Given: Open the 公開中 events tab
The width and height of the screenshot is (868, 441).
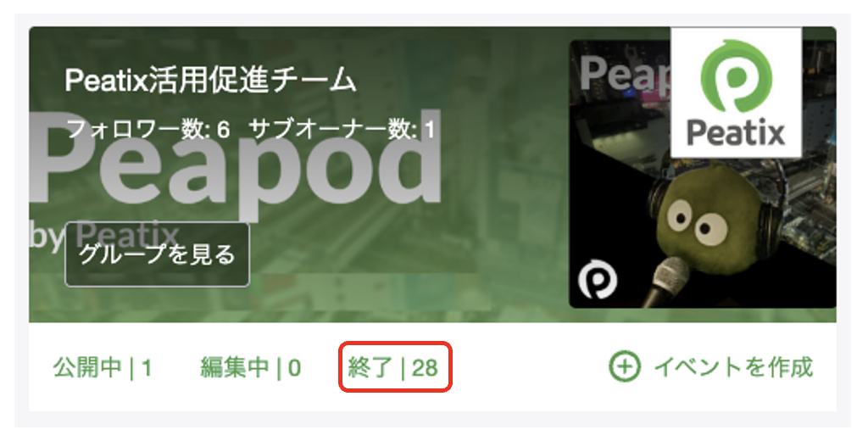Looking at the screenshot, I should click(x=103, y=367).
